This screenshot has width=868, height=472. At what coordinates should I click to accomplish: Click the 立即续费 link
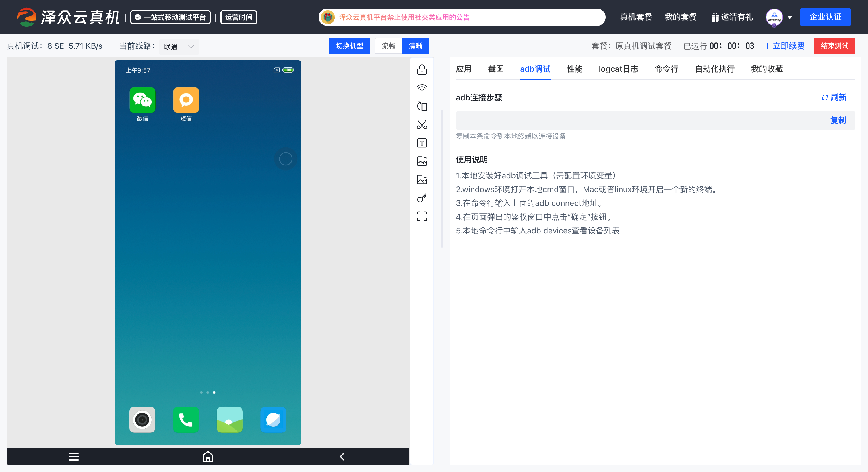click(784, 46)
